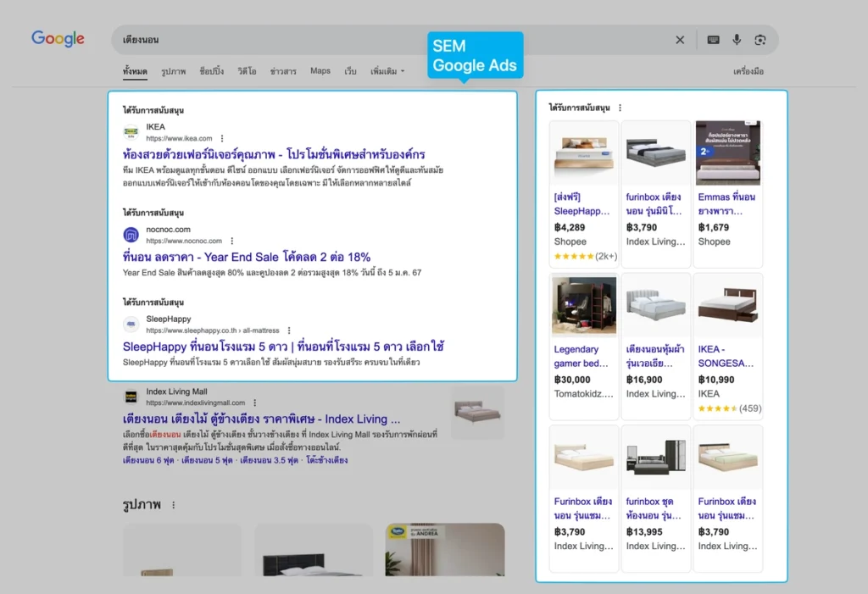Click the (2k+) star rating on SleepHappy
Viewport: 868px width, 594px height.
point(585,256)
